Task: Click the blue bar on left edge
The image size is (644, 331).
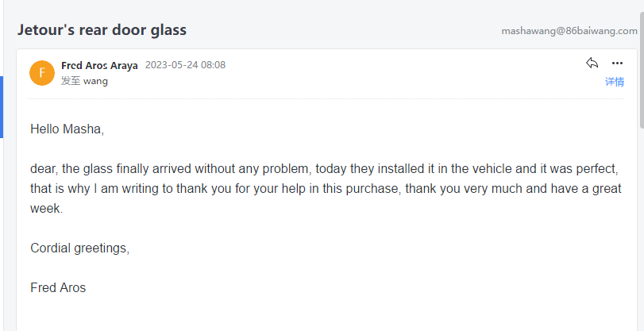Action: [2, 107]
